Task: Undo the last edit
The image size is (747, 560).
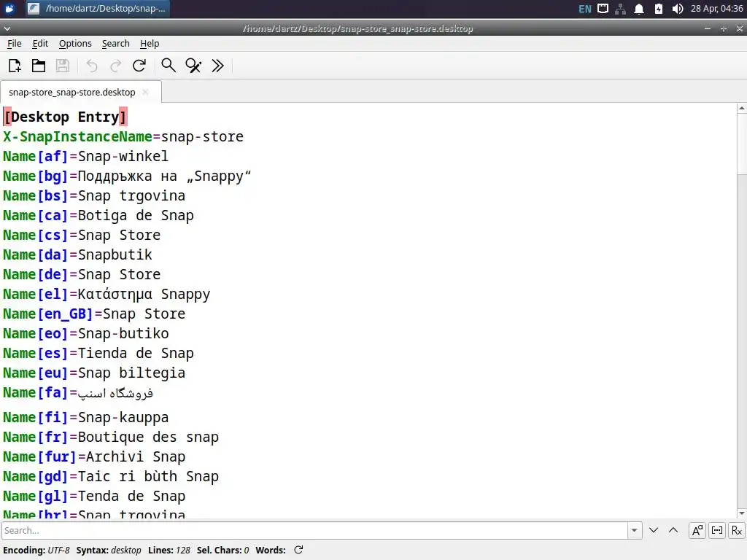Action: click(92, 66)
